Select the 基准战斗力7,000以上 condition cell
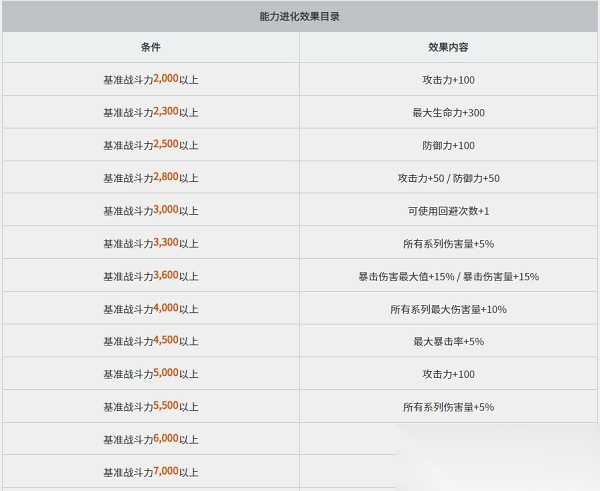 click(x=150, y=472)
